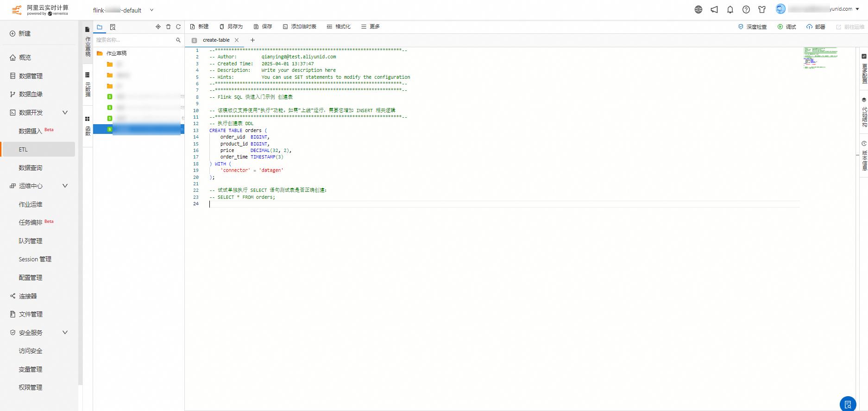Click the trash delete icon in drafts panel
Image resolution: width=868 pixels, height=411 pixels.
(168, 27)
